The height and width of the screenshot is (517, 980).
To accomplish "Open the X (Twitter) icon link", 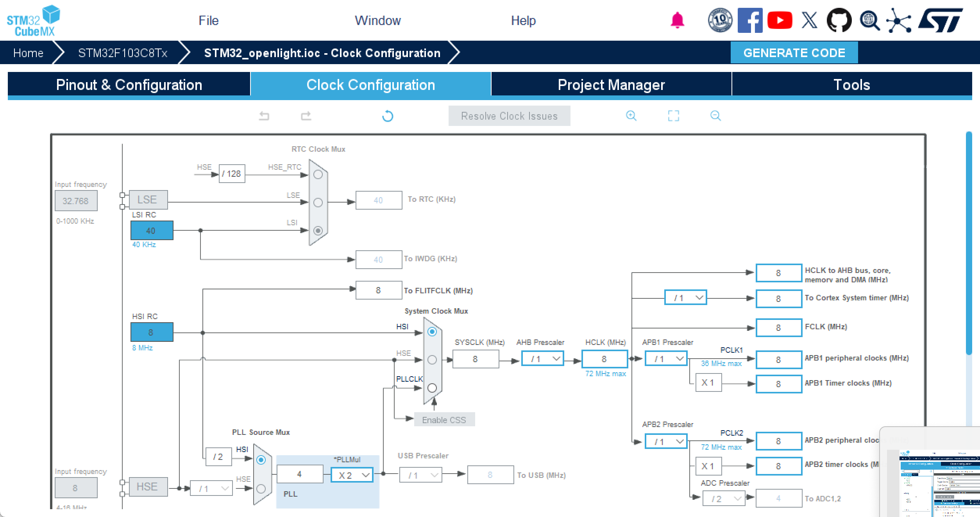I will [x=809, y=20].
